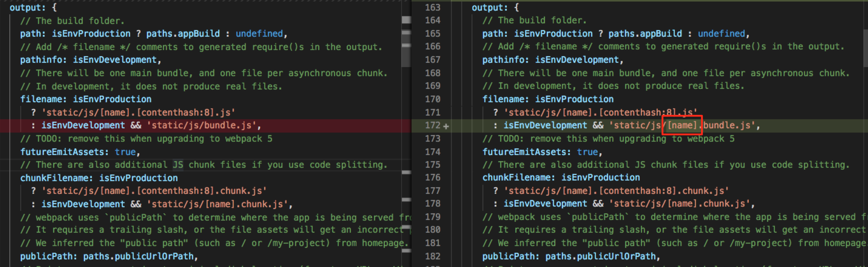This screenshot has height=267, width=868.
Task: Select line number 168 in the gutter
Action: 433,73
